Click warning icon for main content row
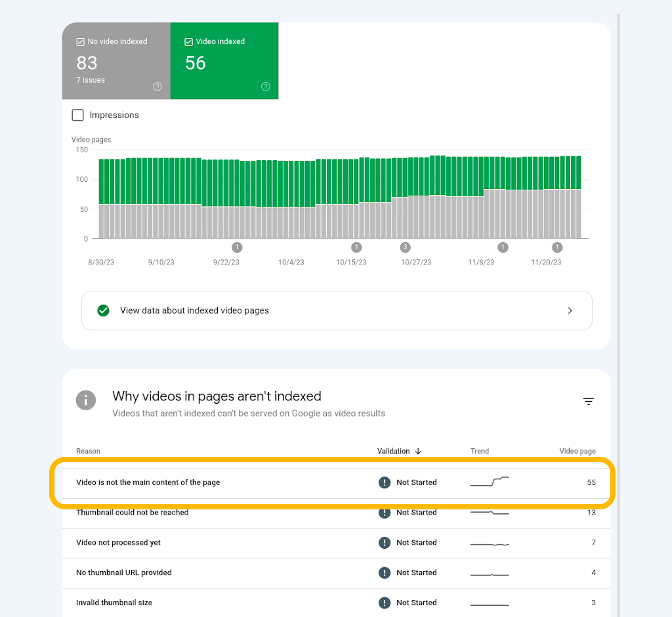 (x=385, y=483)
